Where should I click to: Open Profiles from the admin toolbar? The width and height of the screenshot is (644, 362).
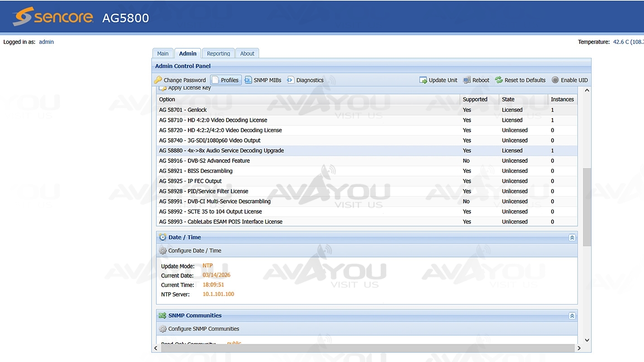(226, 80)
